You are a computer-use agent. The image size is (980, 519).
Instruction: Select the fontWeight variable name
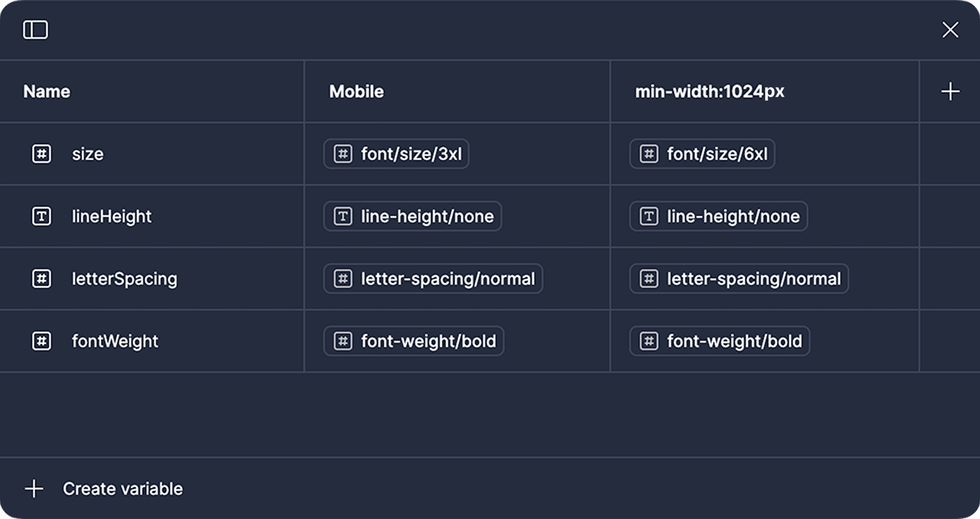114,341
